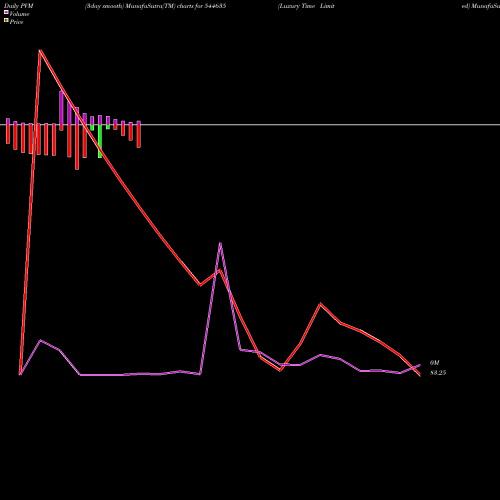Click the '0M' volume value label
Screen dimensions: 500x500
coord(435,363)
